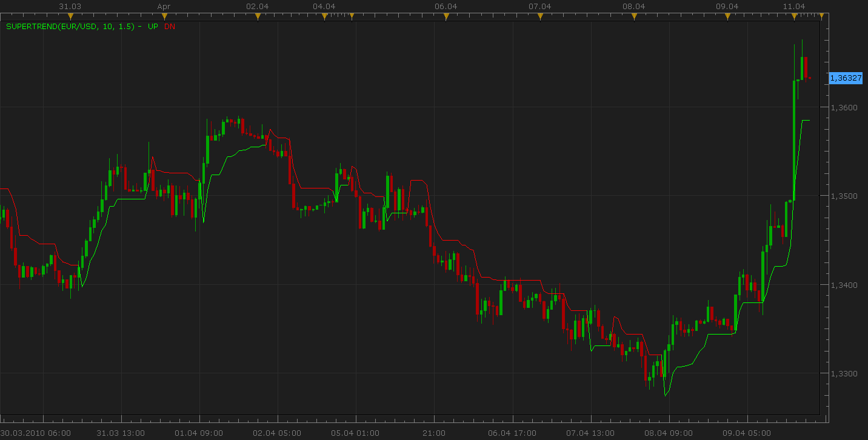Click the day marker triangle under 06.04

click(446, 16)
